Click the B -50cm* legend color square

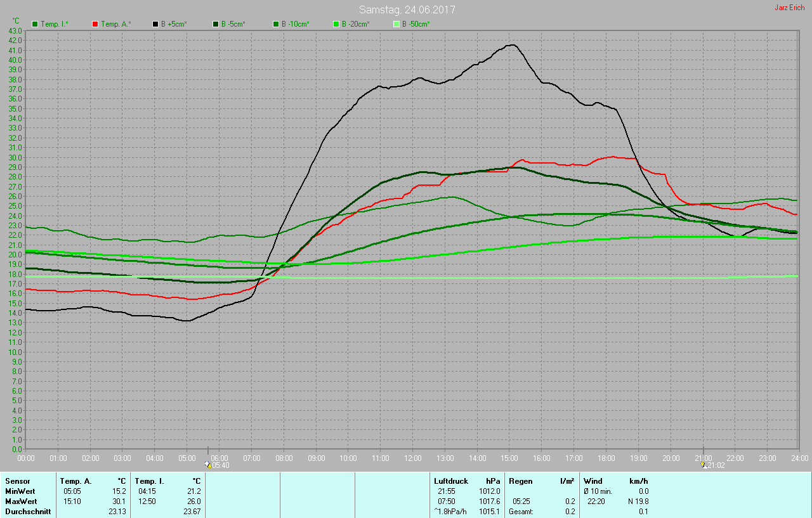pos(396,24)
